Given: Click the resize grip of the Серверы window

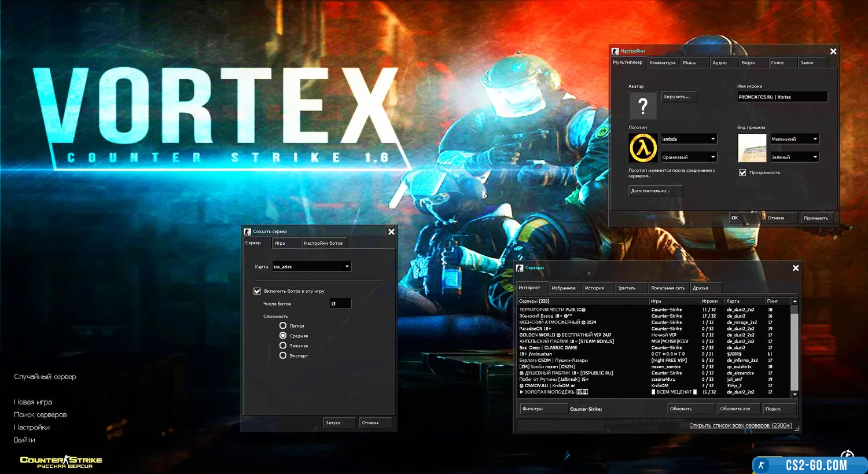Looking at the screenshot, I should pos(797,429).
